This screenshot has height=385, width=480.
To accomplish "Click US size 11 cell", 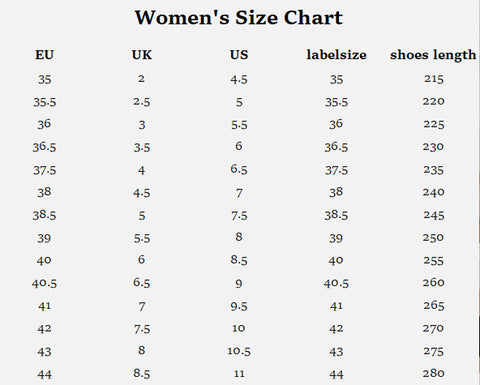I will 239,374.
